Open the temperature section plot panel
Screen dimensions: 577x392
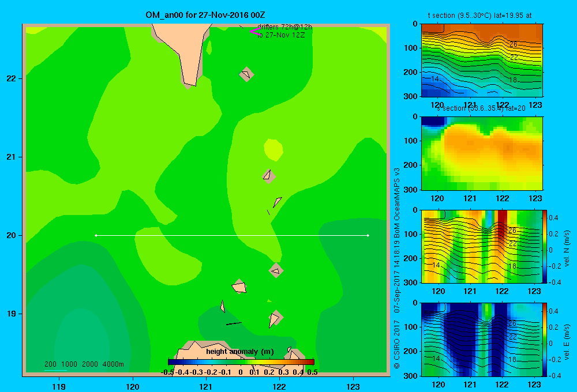(482, 61)
